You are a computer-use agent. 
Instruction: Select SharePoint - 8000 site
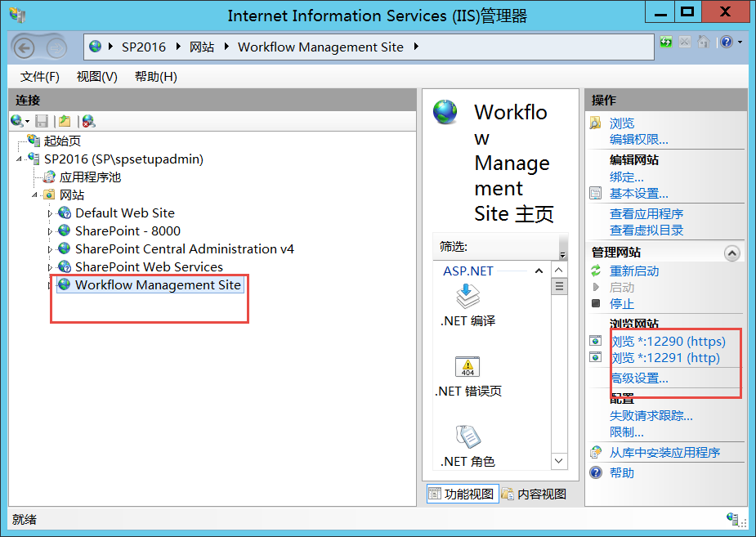pos(127,230)
